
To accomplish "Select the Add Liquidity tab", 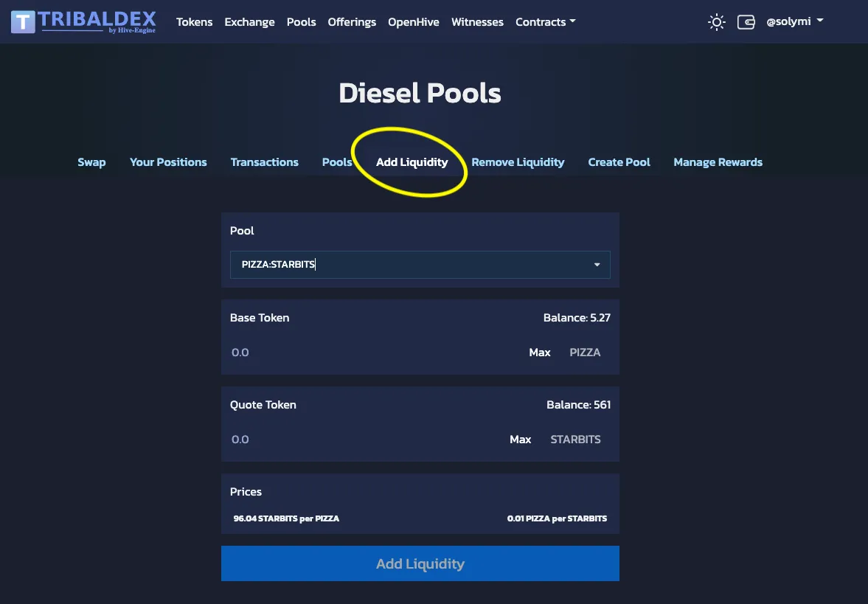I will coord(412,162).
